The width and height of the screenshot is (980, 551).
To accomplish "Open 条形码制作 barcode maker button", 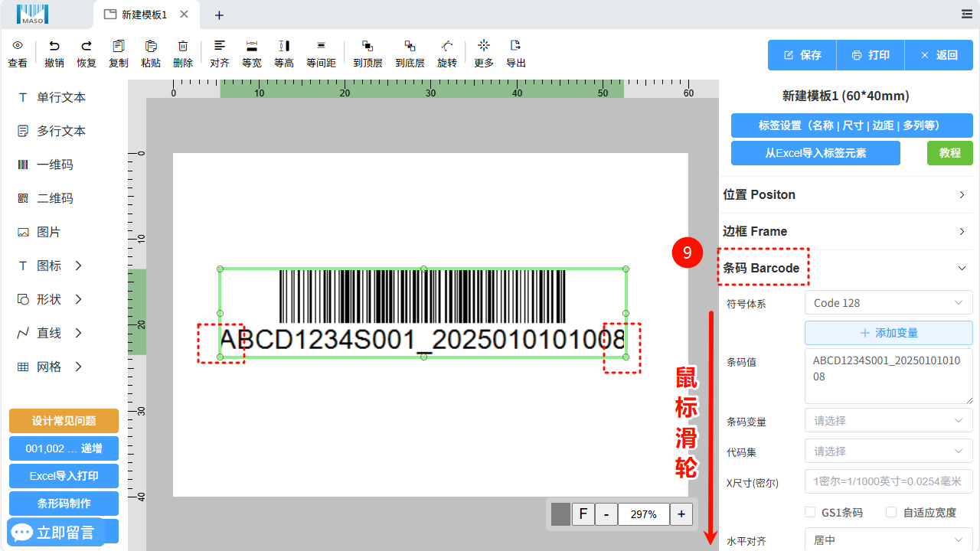I will (x=64, y=504).
